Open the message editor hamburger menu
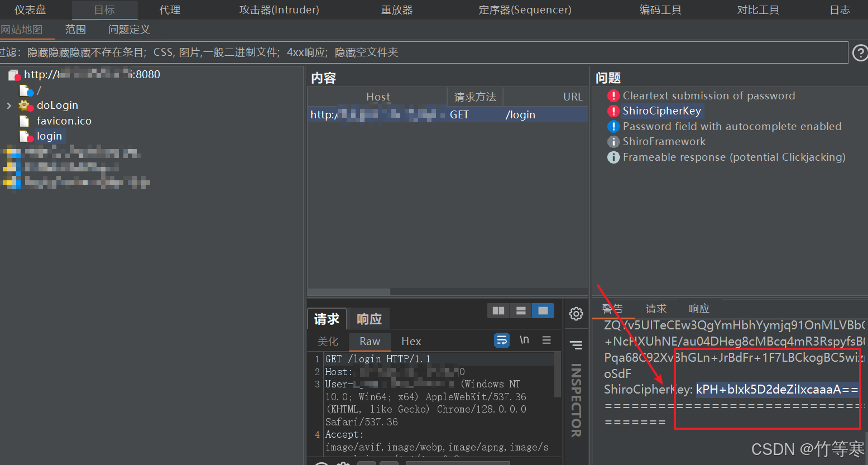868x465 pixels. coord(546,340)
